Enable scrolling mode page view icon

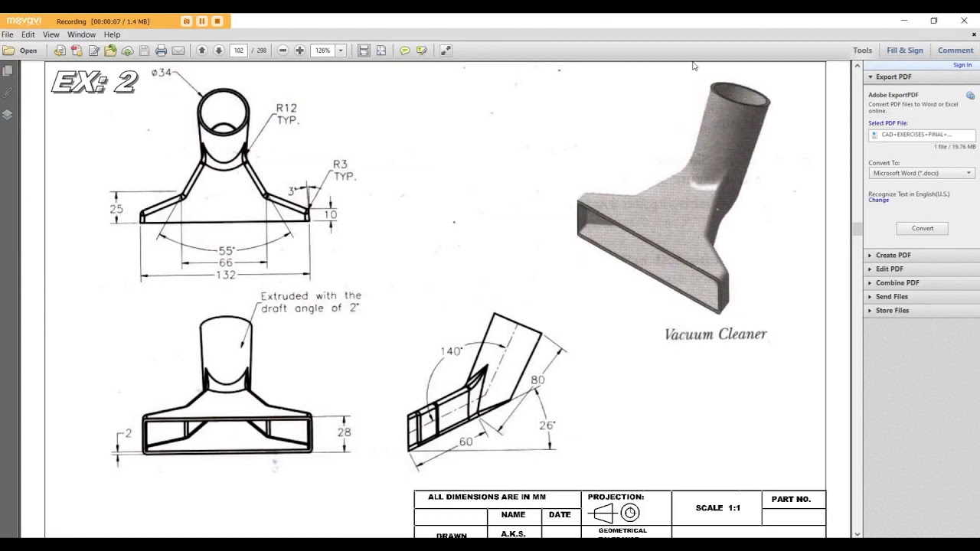(x=364, y=51)
